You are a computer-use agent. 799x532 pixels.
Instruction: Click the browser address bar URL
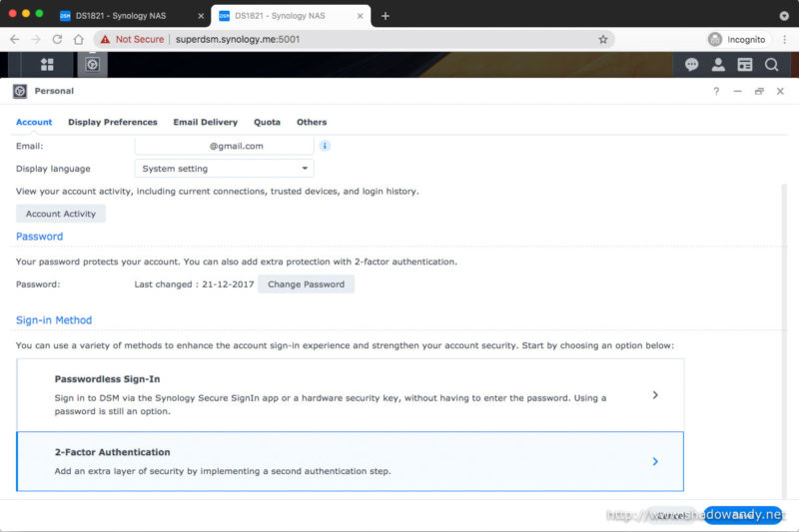coord(238,39)
